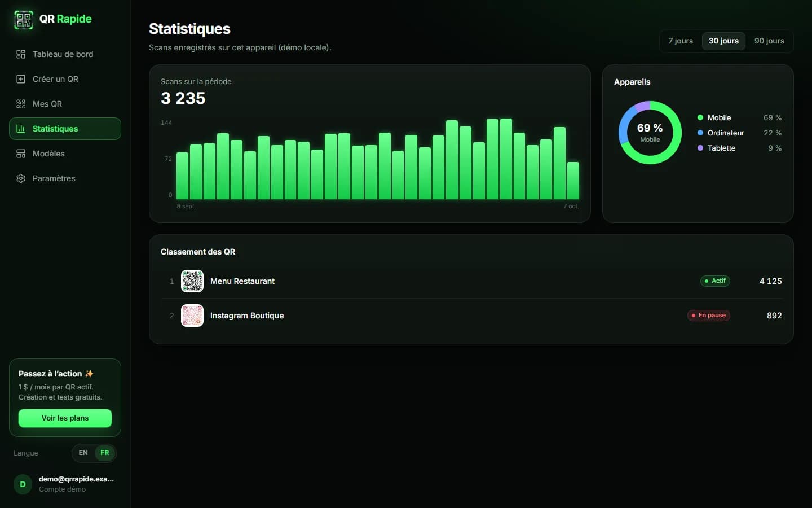Click the Ordinateur 22 % legend value
This screenshot has width=812, height=508.
click(x=773, y=133)
